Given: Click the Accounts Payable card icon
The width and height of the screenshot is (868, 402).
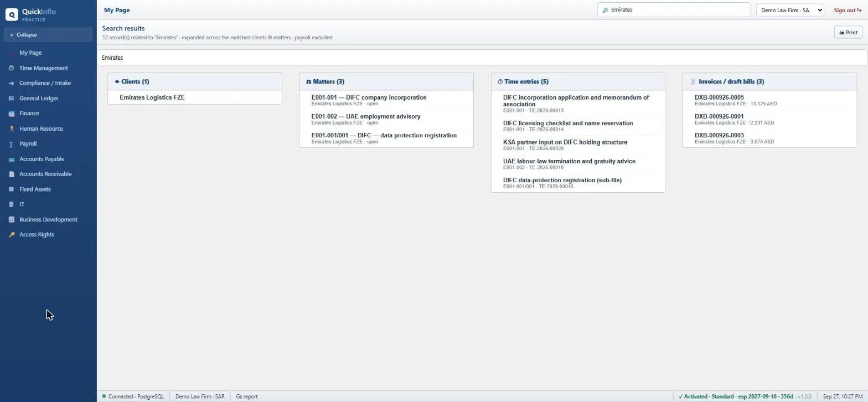Looking at the screenshot, I should [11, 159].
